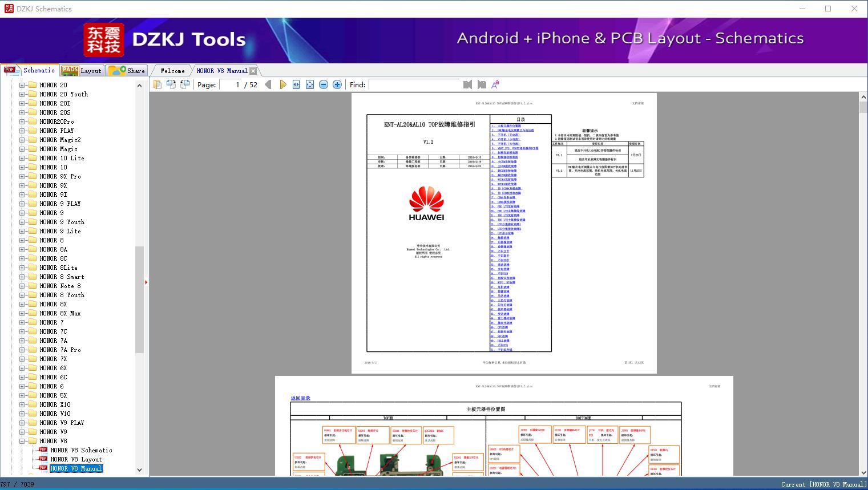This screenshot has width=868, height=490.
Task: Click the Huawei logo on the cover page
Action: click(426, 204)
